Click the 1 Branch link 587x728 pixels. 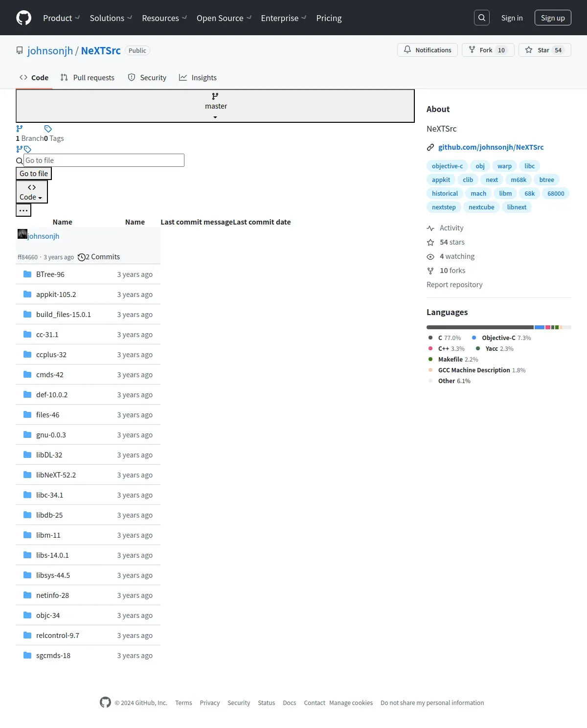coord(30,138)
